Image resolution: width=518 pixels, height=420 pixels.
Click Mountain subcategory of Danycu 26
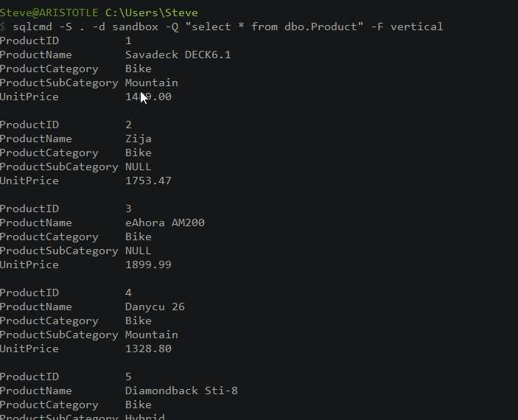(x=151, y=335)
